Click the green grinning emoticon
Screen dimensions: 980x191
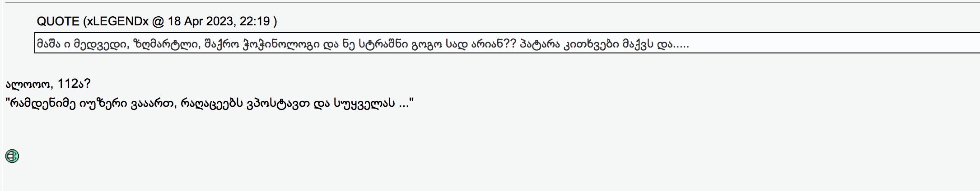click(x=12, y=156)
